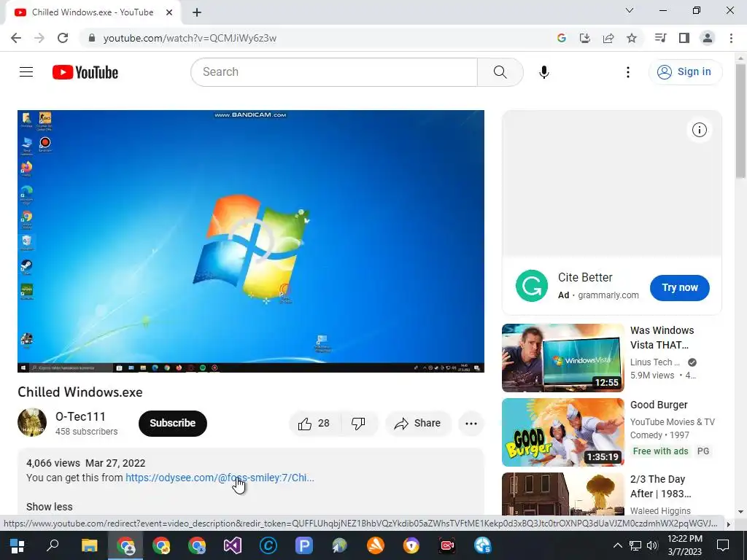This screenshot has width=747, height=560.
Task: Go back in browser history
Action: point(16,38)
